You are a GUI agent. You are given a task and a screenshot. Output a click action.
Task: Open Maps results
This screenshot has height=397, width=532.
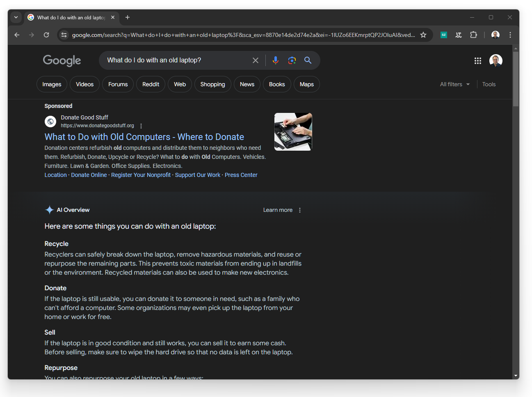[307, 84]
